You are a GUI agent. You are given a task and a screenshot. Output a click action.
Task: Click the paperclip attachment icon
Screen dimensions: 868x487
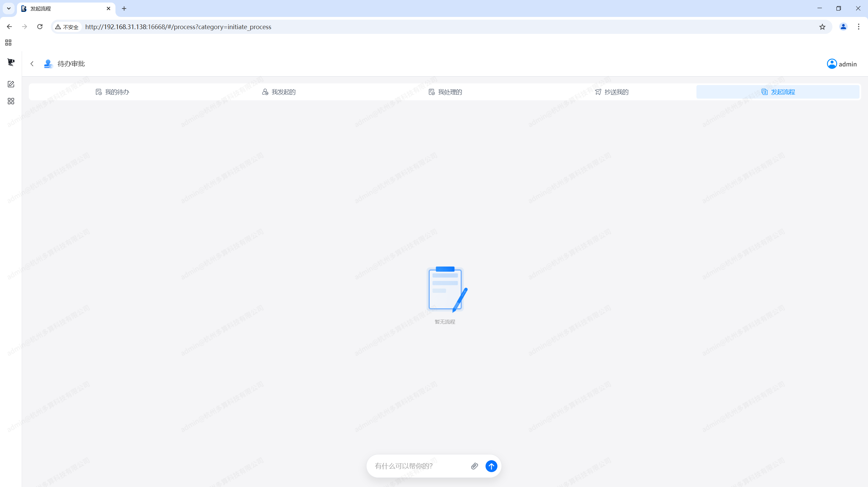point(474,466)
